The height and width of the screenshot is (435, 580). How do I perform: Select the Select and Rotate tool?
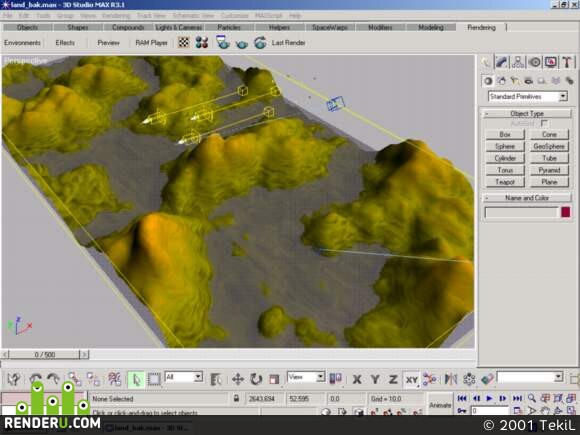256,379
